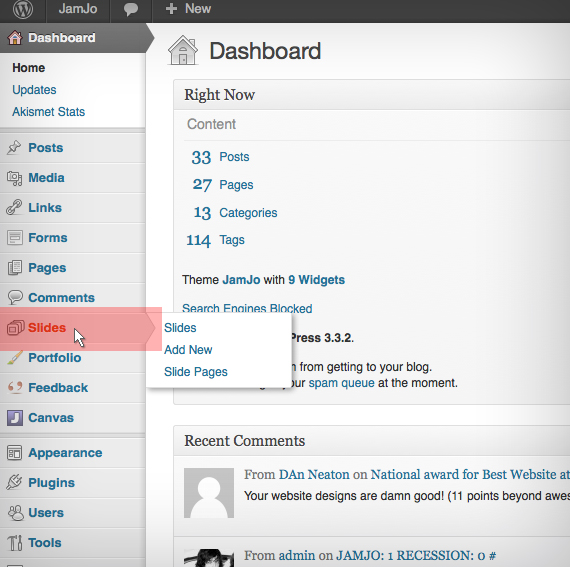Screen dimensions: 570x567
Task: Click the 33 Posts count link
Action: click(220, 157)
